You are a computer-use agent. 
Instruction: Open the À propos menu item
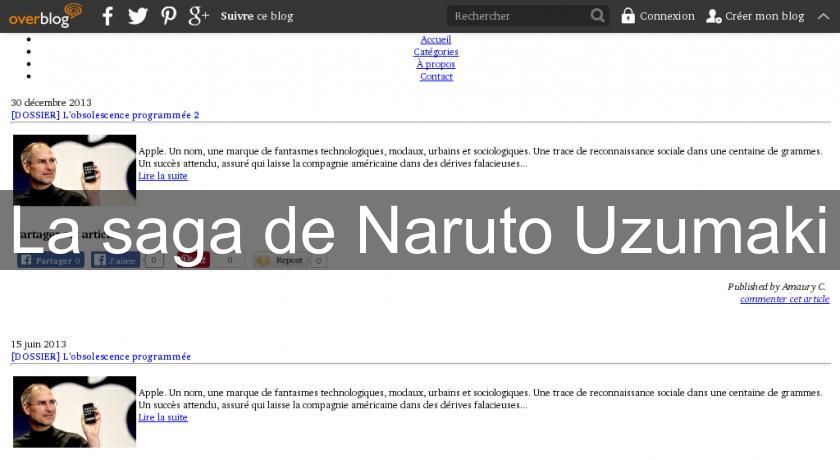click(436, 64)
